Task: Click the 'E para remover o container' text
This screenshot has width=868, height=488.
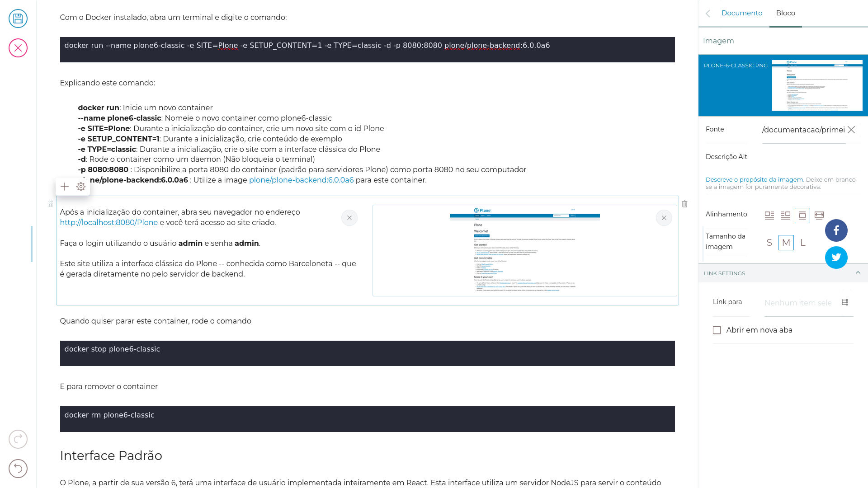Action: (109, 386)
